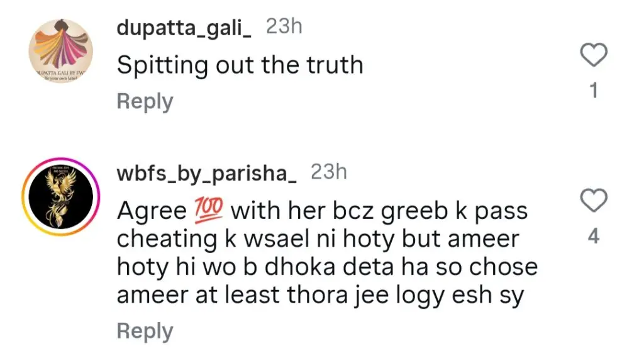Tap the heart on wbfs_by_parisha_'s comment
Image resolution: width=644 pixels, height=358 pixels.
click(x=594, y=200)
